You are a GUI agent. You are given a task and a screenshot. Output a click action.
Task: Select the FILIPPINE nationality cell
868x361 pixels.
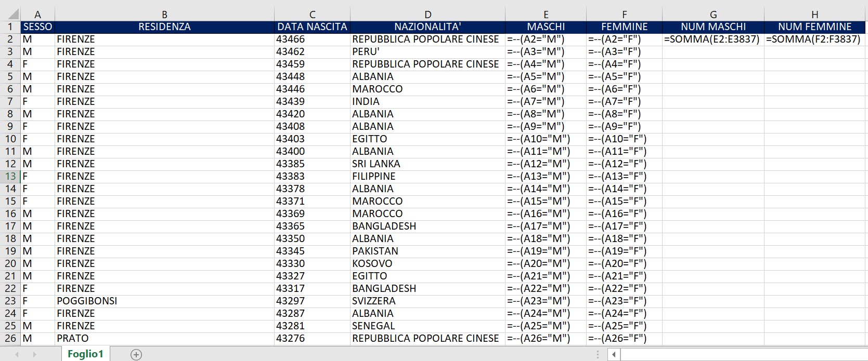(x=427, y=177)
